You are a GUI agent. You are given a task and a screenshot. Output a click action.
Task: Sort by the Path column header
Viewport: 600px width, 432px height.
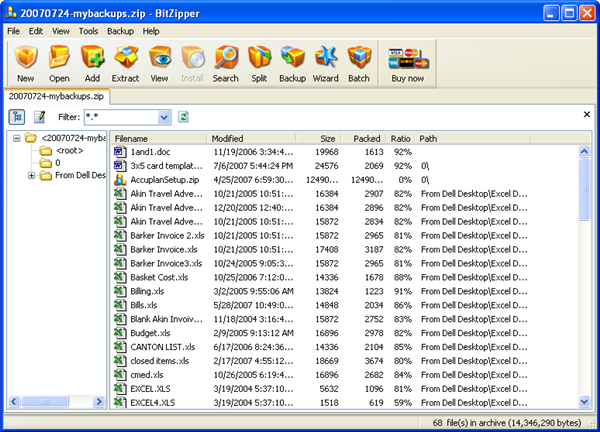[473, 139]
